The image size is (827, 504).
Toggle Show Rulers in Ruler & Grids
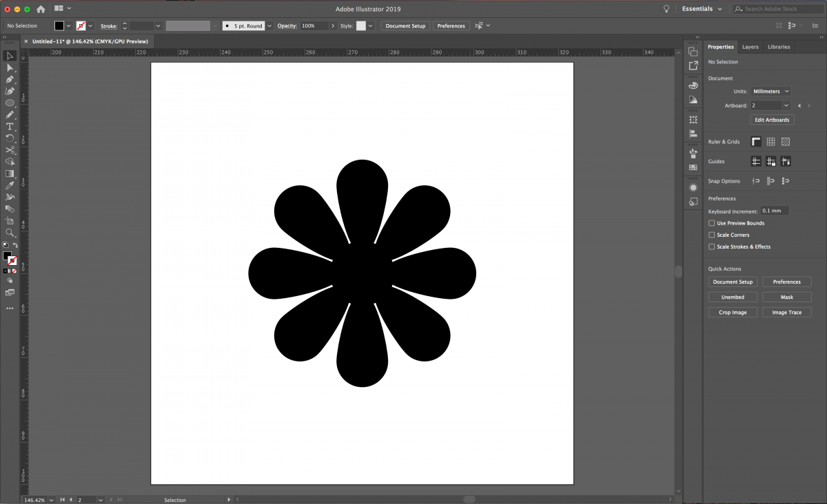pyautogui.click(x=756, y=142)
